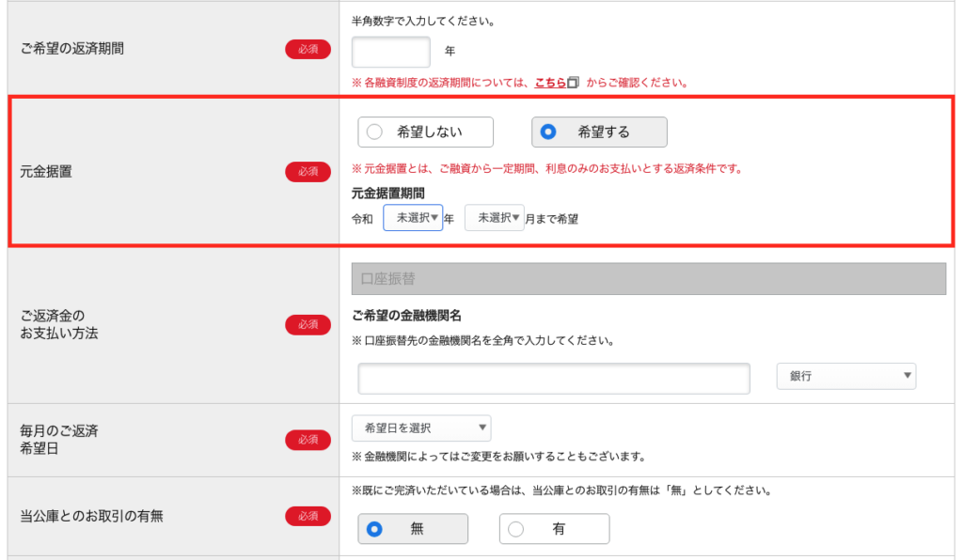The height and width of the screenshot is (560, 963).
Task: Expand the 銀行 institution type dropdown
Action: 846,376
